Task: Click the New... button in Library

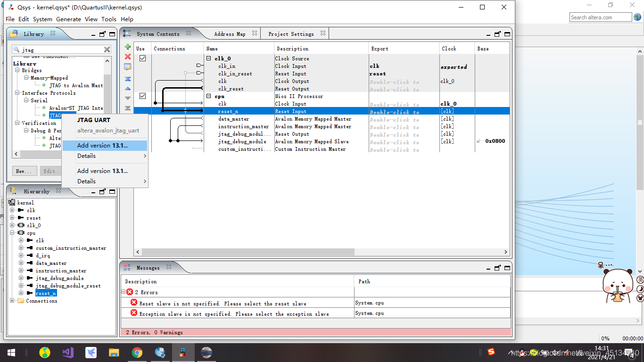Action: [24, 171]
